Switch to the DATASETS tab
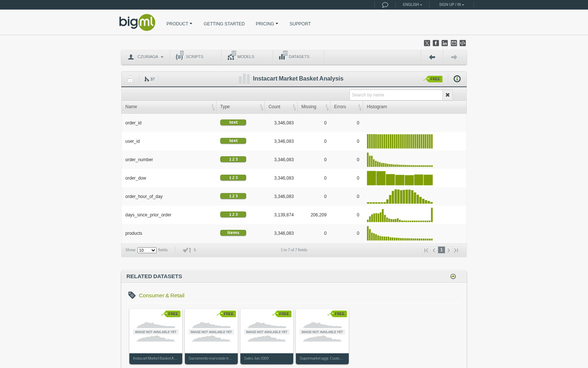 tap(299, 57)
